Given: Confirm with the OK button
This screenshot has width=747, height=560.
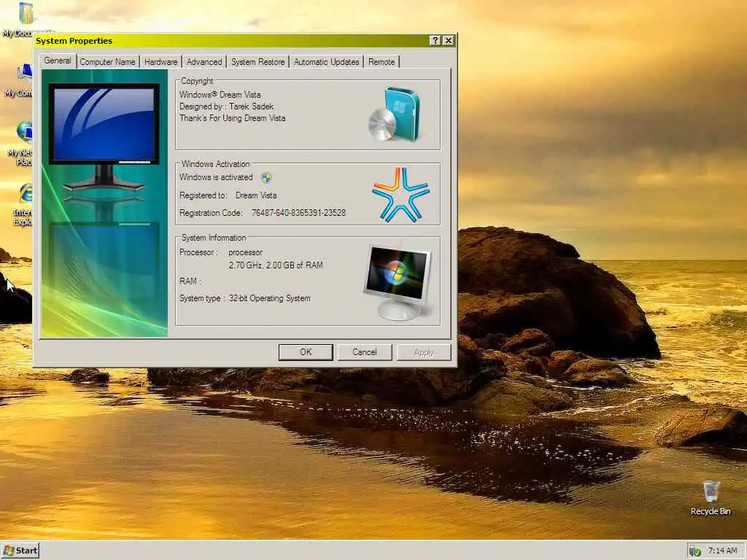Looking at the screenshot, I should point(306,352).
